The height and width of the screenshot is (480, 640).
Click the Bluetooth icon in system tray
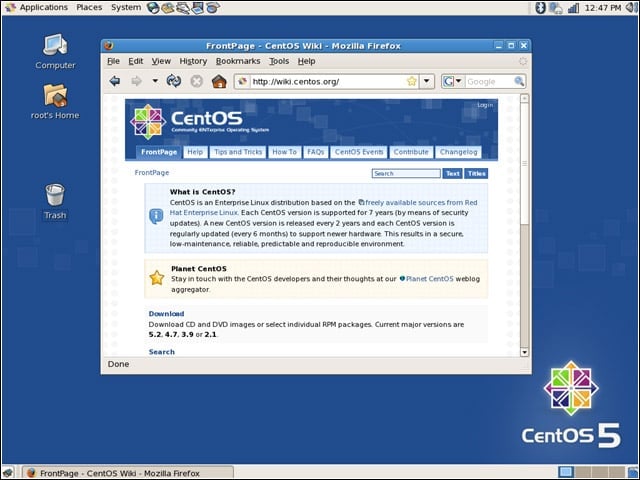click(540, 8)
